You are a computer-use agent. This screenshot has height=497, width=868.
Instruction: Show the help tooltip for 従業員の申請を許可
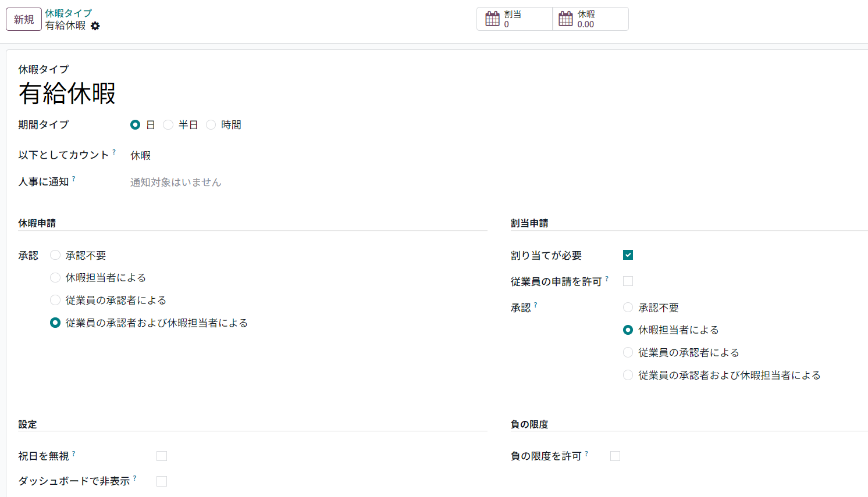(607, 278)
